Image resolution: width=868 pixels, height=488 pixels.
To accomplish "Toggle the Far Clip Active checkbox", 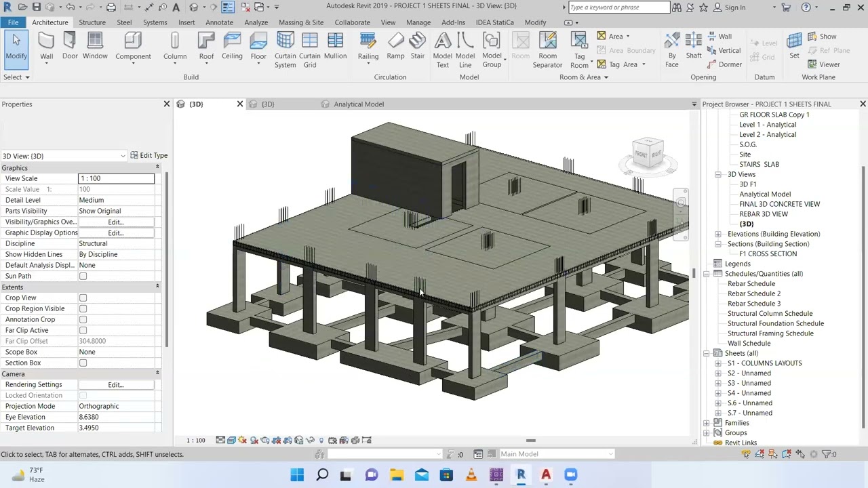I will coord(83,330).
